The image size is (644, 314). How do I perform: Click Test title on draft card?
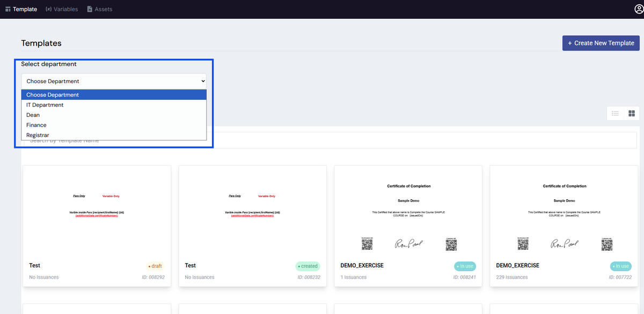coord(34,266)
